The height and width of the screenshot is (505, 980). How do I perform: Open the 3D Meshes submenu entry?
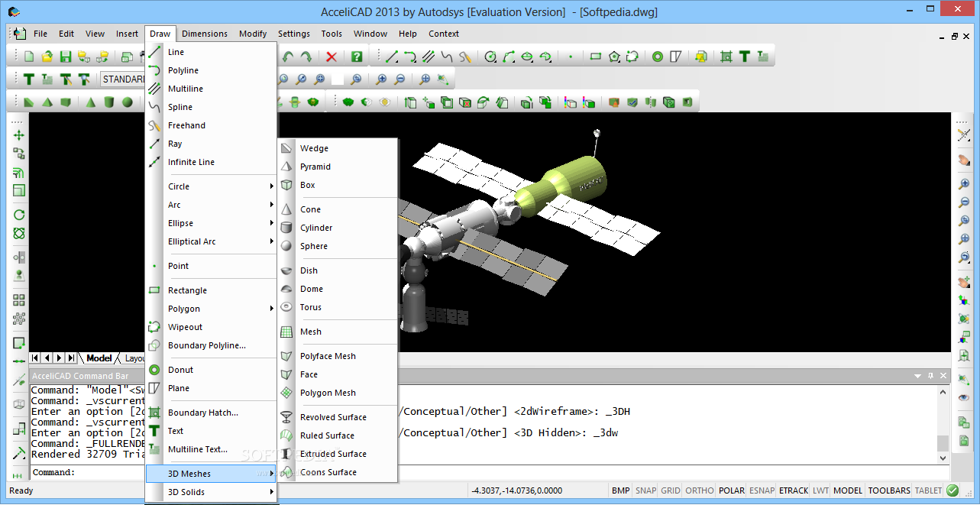point(211,474)
